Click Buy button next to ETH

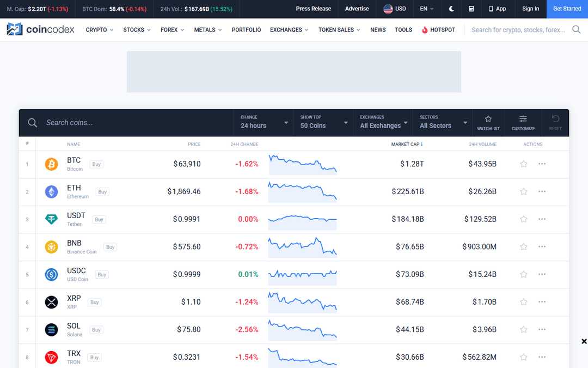coord(102,192)
